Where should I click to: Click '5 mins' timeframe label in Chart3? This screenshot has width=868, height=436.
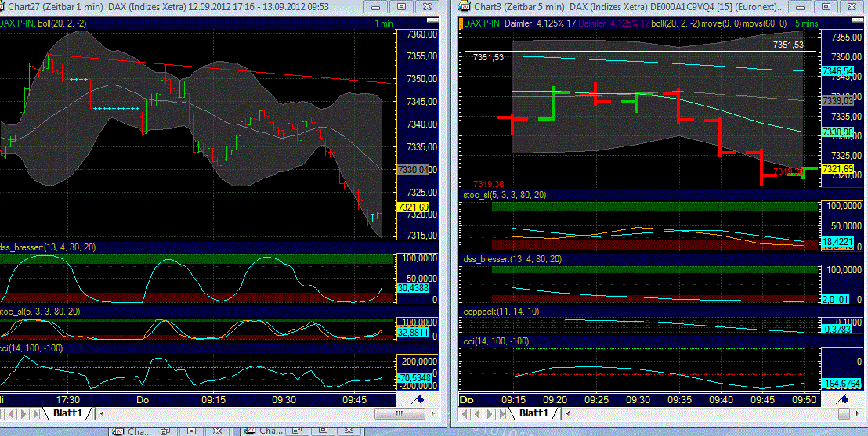pos(806,23)
